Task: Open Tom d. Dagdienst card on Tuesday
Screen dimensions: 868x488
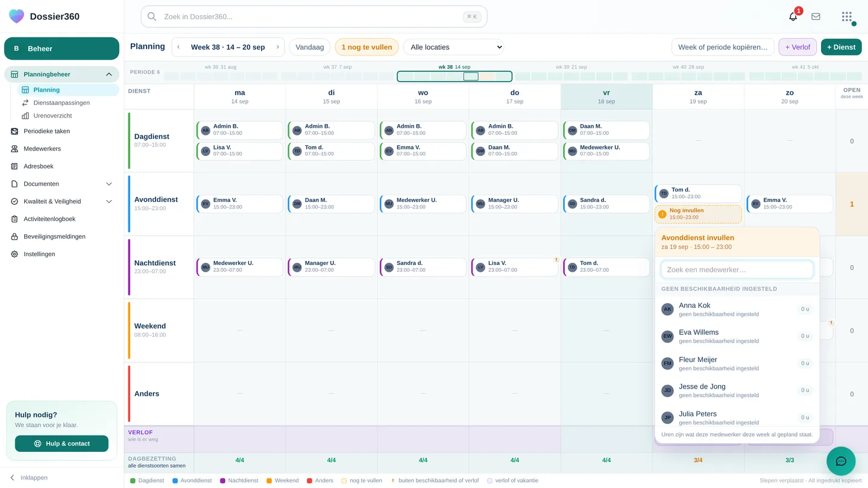Action: [331, 151]
